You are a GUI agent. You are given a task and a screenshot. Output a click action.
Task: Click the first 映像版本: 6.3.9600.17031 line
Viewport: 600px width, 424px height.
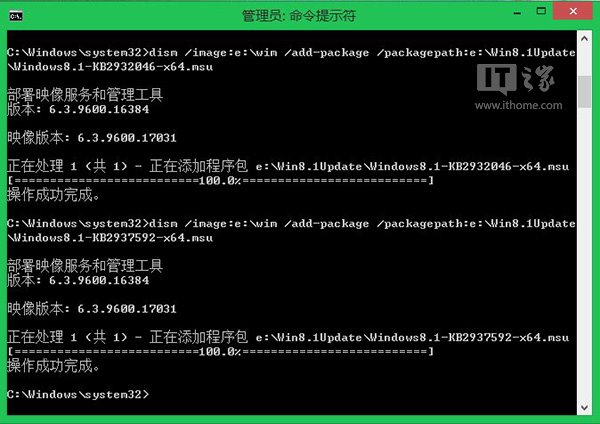(x=92, y=138)
